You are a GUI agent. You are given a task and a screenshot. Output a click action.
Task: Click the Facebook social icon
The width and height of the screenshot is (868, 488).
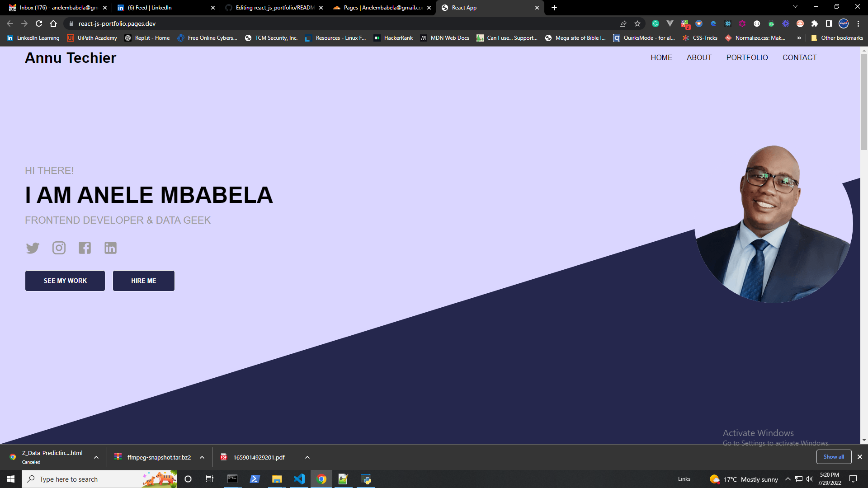point(85,248)
